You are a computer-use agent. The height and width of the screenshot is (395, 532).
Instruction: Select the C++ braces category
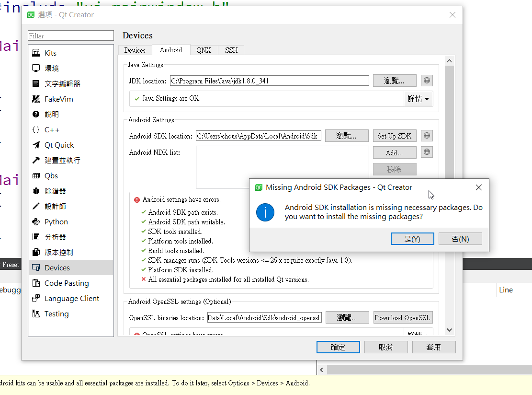[70, 130]
